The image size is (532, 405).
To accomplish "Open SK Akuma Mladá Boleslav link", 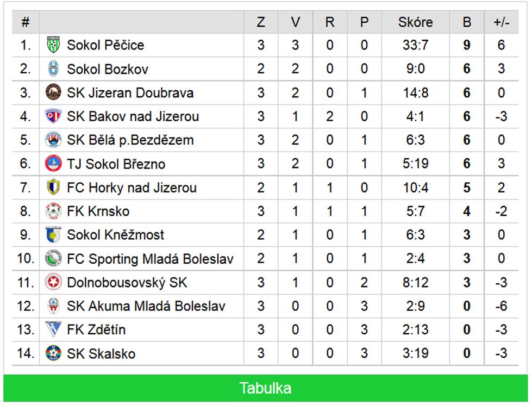I will tap(146, 306).
